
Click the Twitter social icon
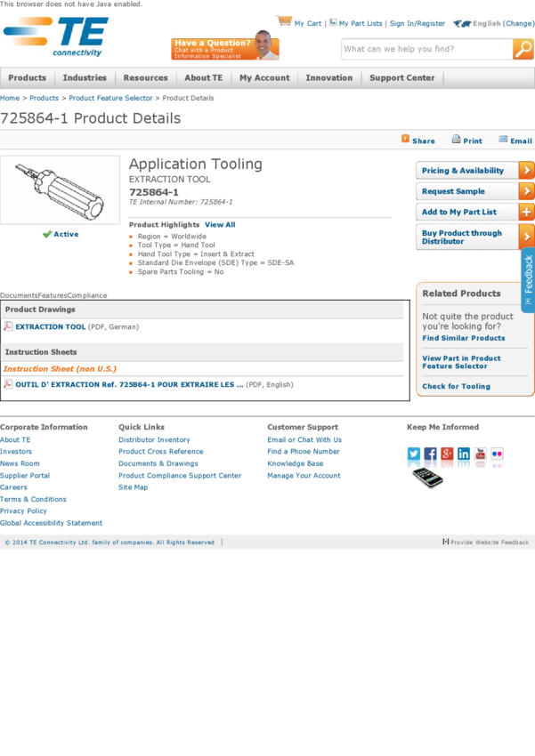coord(414,454)
